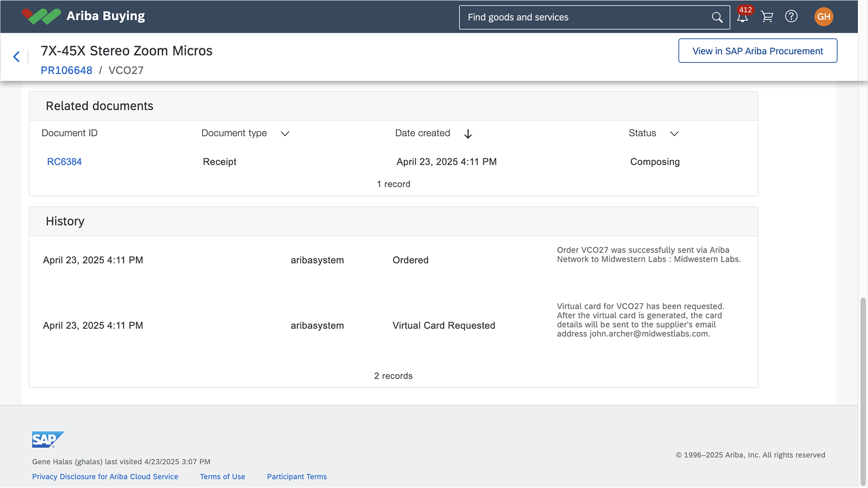The image size is (868, 488).
Task: Open the PR106648 breadcrumb link
Action: point(66,70)
